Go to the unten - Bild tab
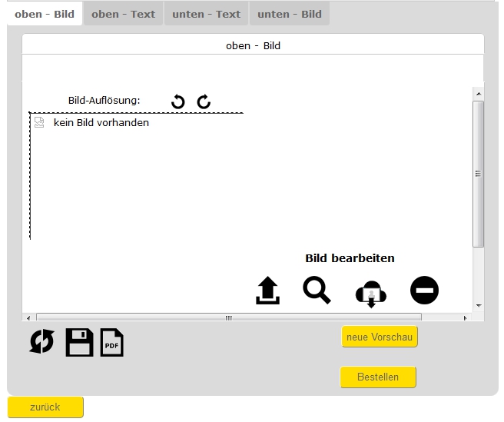Image resolution: width=504 pixels, height=422 pixels. [290, 14]
